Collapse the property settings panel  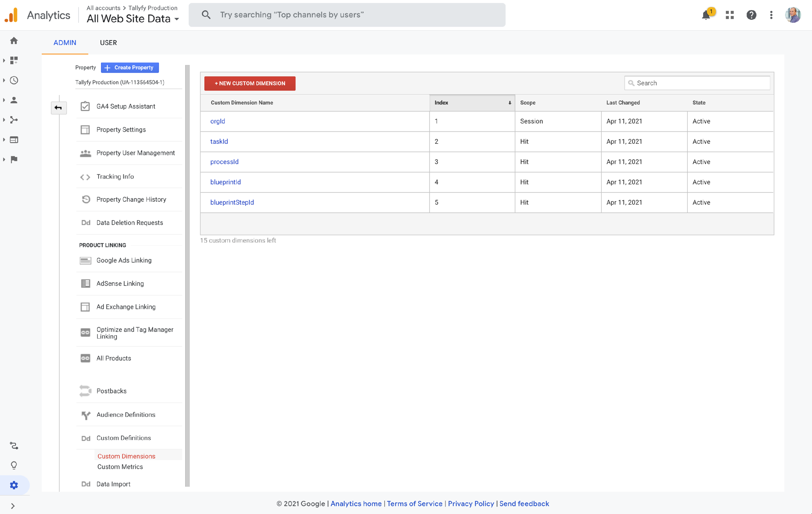58,108
